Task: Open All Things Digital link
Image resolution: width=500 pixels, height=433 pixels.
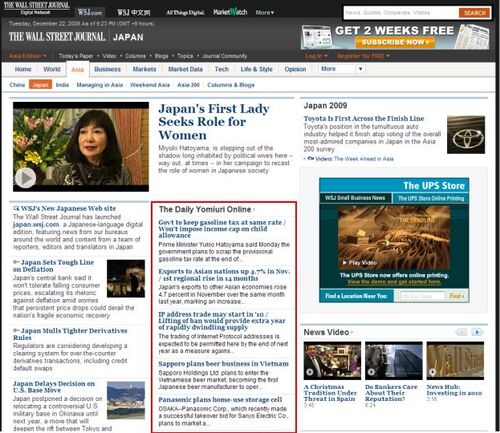Action: coord(185,13)
